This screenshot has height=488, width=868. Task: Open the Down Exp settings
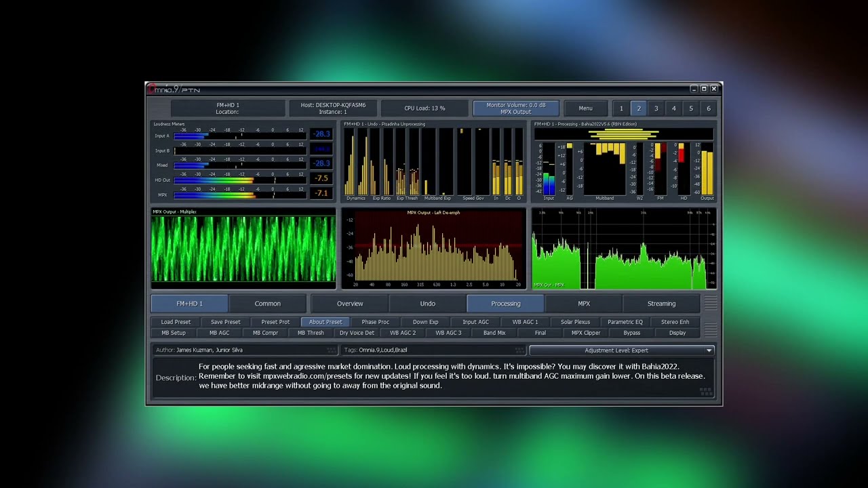[425, 322]
